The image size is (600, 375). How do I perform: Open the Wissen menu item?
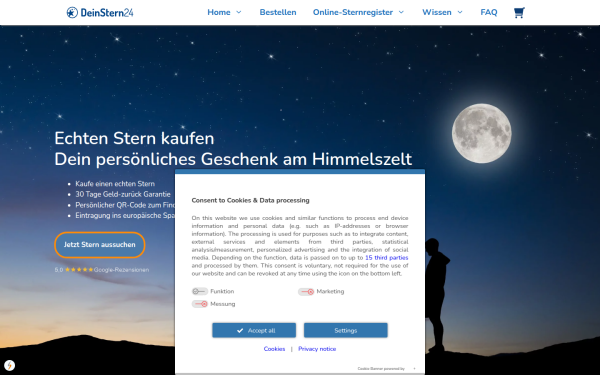(437, 12)
